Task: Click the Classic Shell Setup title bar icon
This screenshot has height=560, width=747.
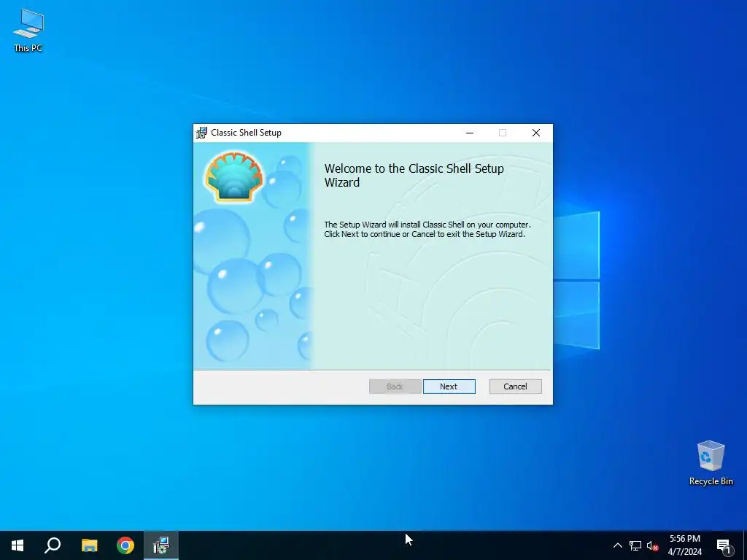Action: (201, 133)
